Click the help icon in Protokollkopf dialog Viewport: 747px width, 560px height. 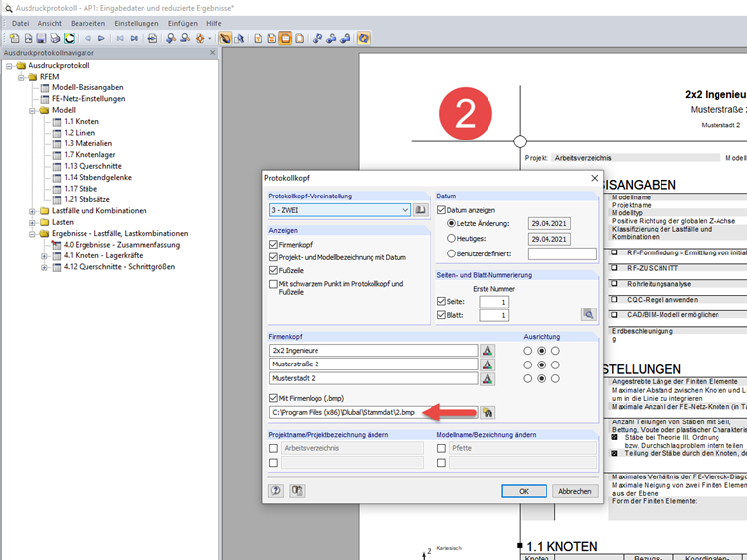point(276,491)
